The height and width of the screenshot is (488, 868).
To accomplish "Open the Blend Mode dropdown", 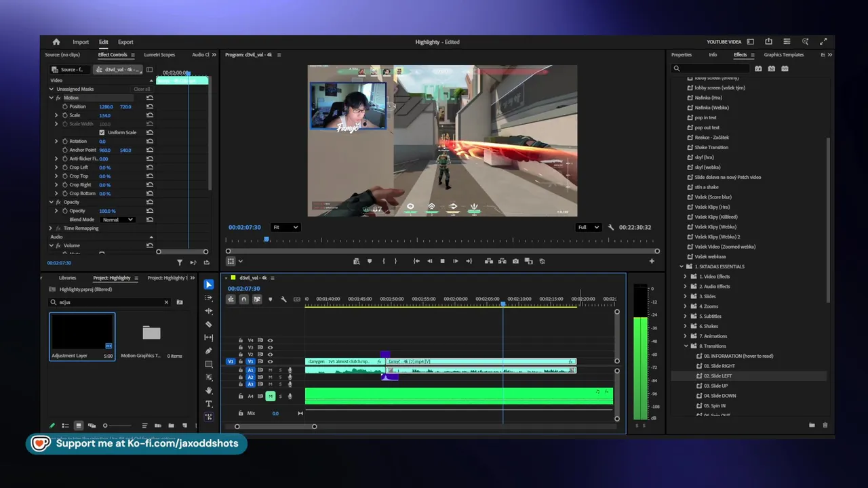I will [117, 220].
